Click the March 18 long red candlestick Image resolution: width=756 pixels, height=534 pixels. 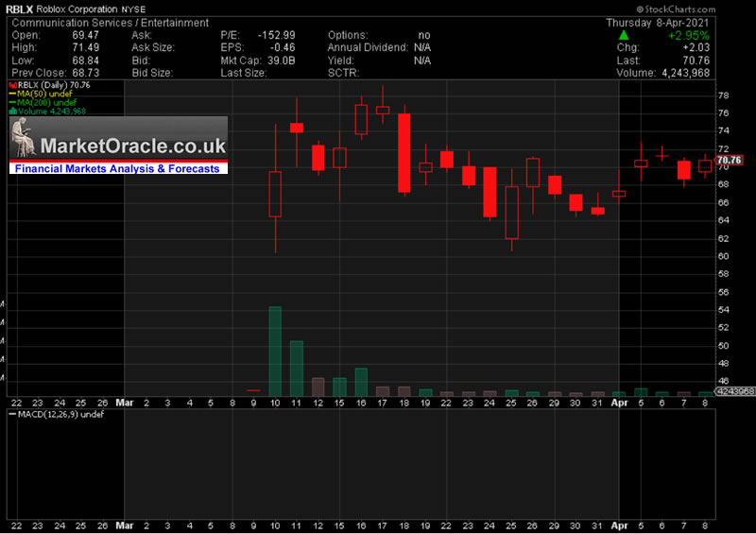(x=404, y=153)
